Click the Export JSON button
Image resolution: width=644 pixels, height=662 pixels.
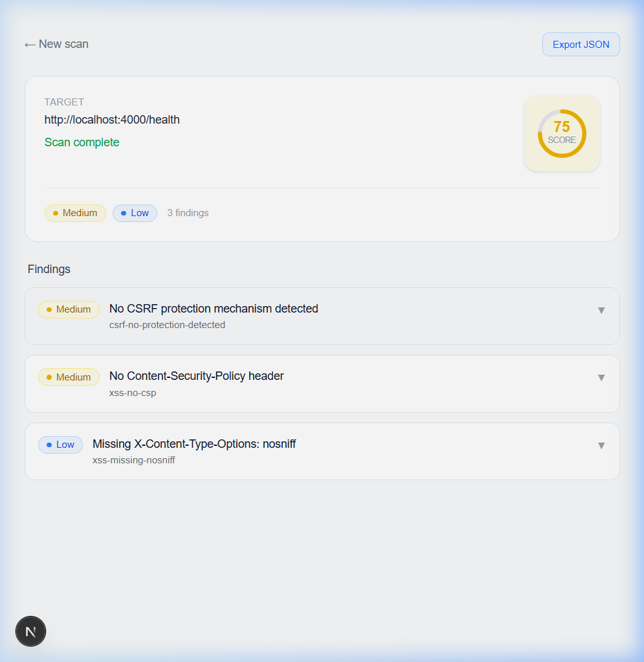[x=581, y=45]
